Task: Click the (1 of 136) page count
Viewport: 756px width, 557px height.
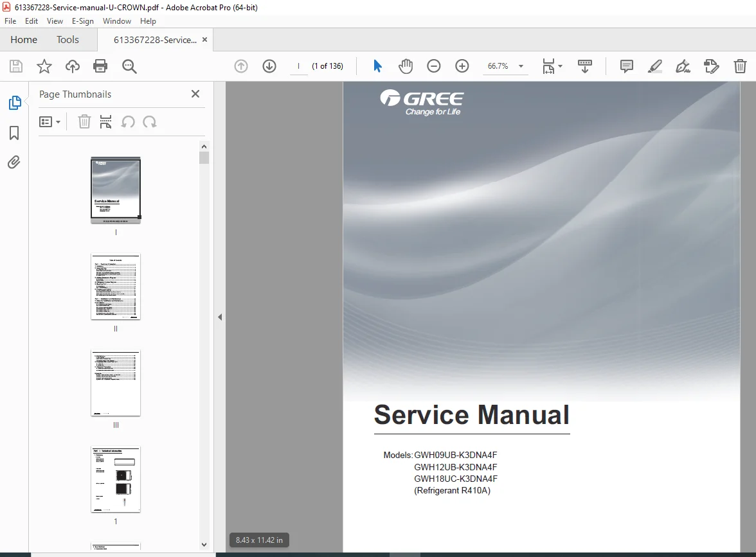Action: [327, 66]
